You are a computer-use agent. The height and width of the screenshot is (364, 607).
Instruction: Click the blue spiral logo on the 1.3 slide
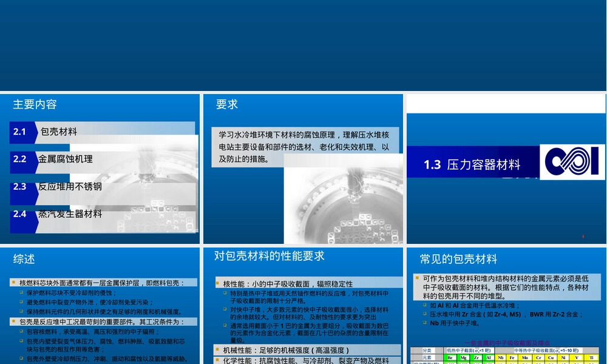(572, 162)
